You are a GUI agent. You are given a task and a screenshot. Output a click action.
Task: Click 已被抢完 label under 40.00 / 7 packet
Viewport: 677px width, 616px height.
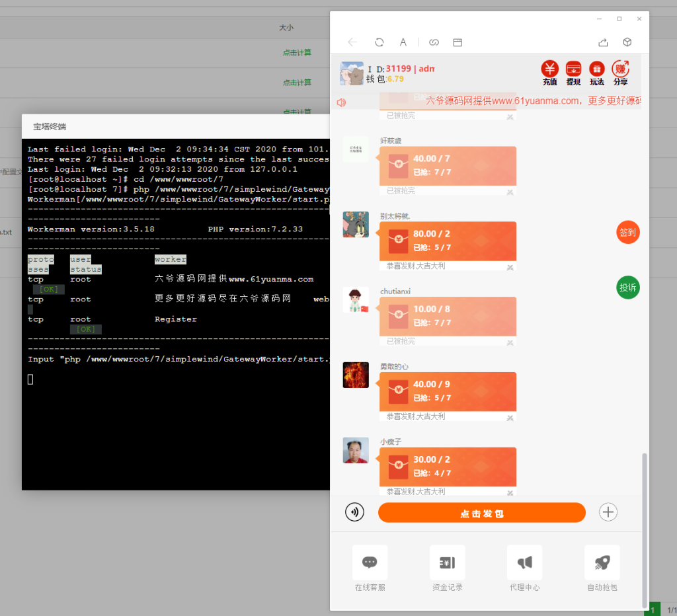coord(401,191)
